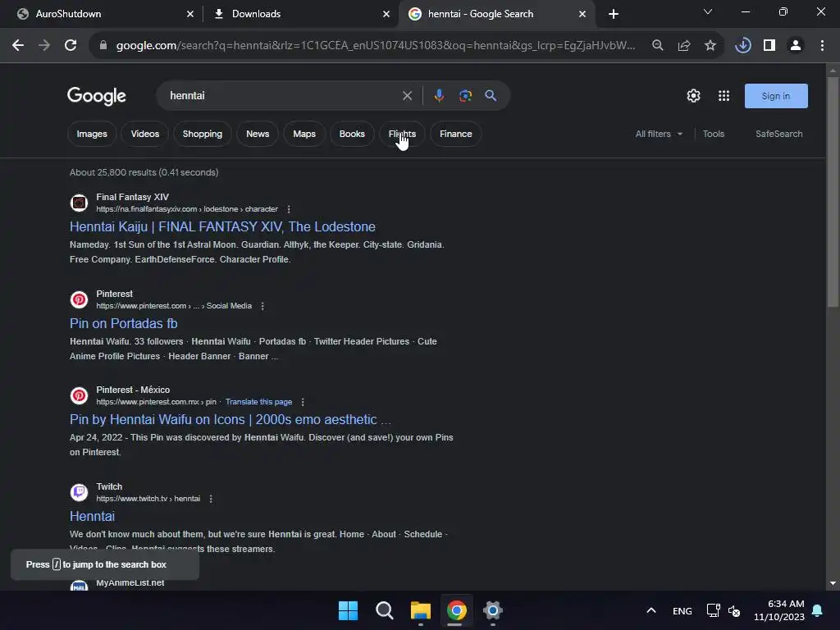Expand the All filters dropdown

click(659, 134)
